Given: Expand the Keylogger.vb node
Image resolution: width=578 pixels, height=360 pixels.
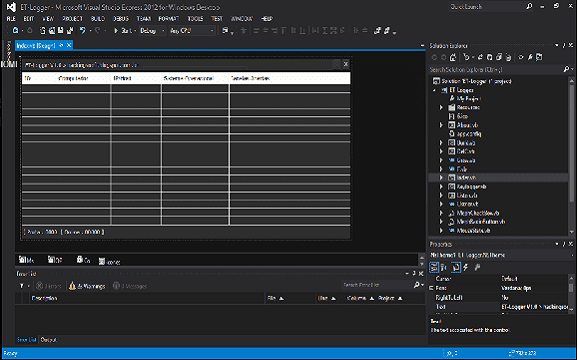Looking at the screenshot, I should [441, 186].
